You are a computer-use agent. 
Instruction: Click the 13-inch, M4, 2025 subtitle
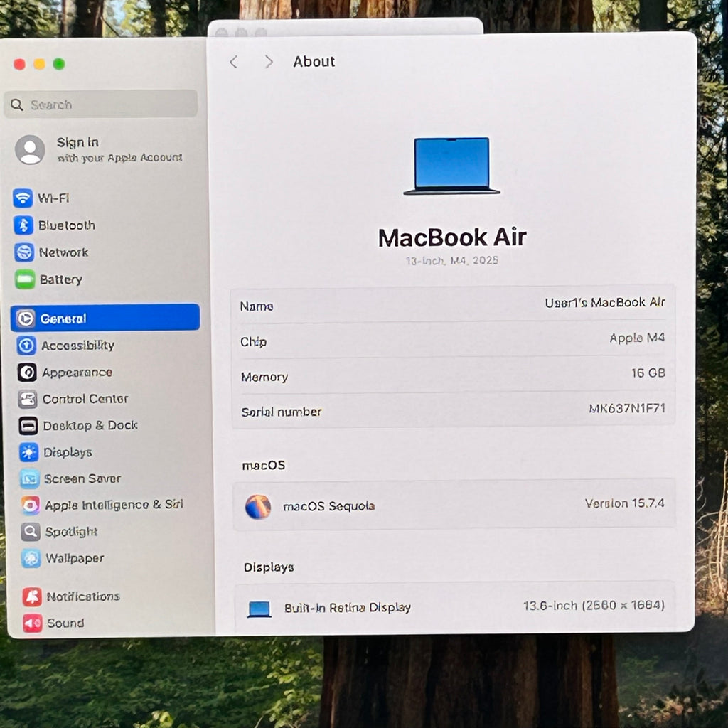(x=451, y=260)
